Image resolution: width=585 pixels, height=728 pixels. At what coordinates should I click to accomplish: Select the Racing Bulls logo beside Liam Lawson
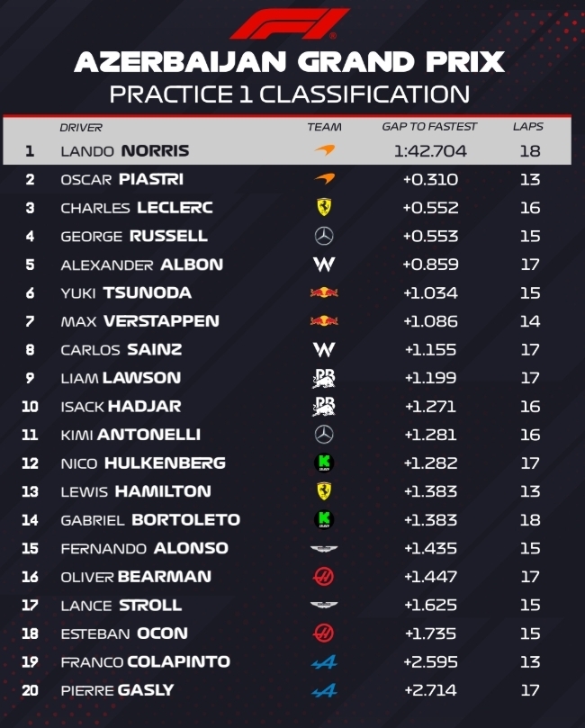click(x=324, y=378)
